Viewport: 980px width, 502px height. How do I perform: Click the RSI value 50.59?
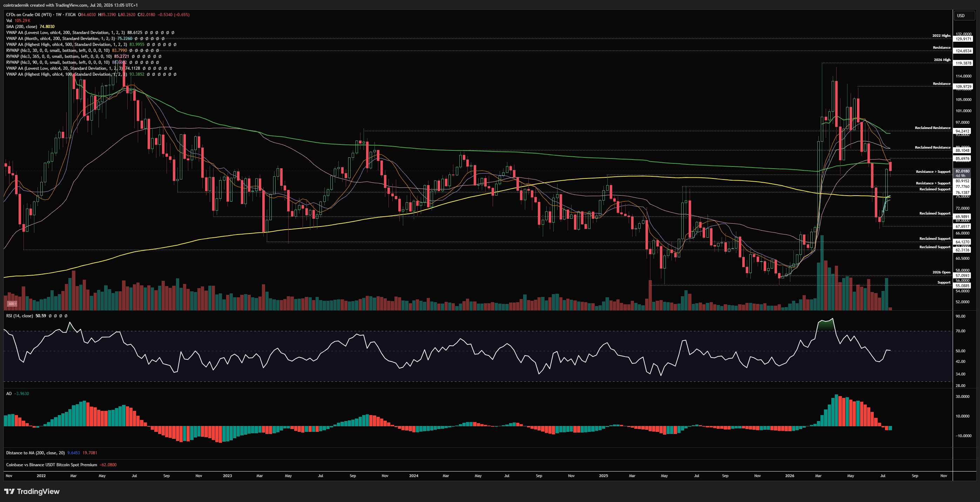[x=41, y=316]
